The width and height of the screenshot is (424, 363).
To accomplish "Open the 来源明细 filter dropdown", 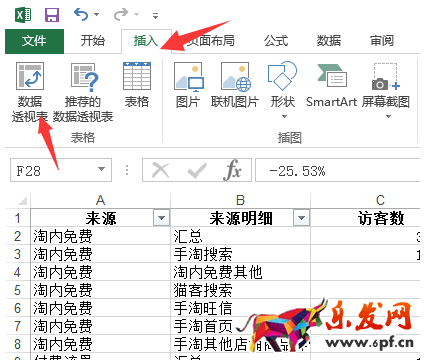I will click(301, 218).
